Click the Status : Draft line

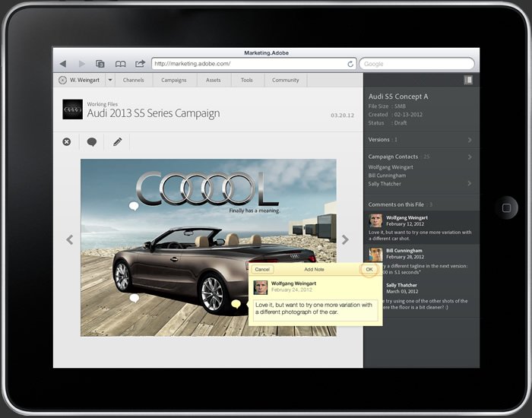[x=388, y=123]
